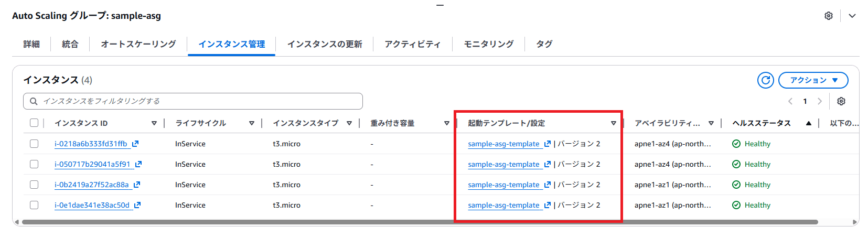Click the horizontal scrollbar under the table
Viewport: 868px width, 237px height.
point(420,222)
